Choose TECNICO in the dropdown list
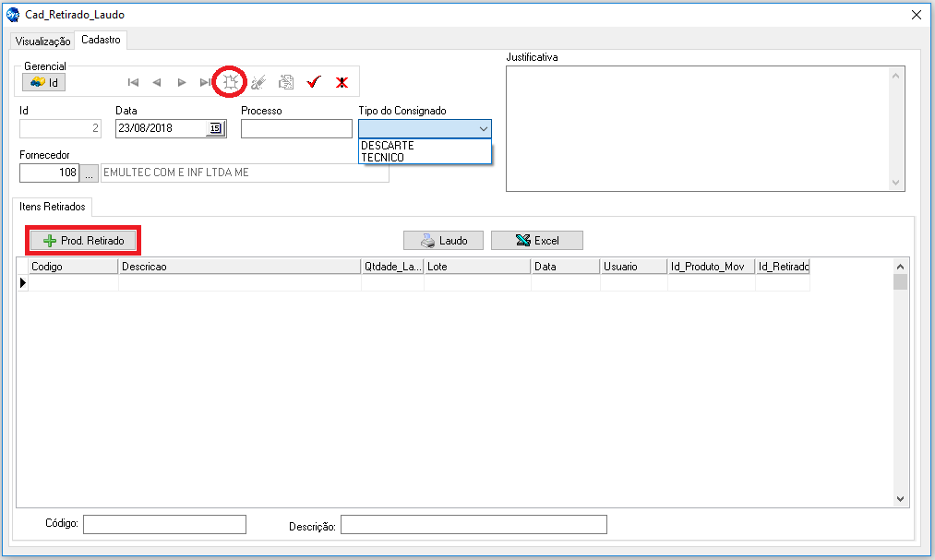The image size is (935, 560). [x=383, y=158]
